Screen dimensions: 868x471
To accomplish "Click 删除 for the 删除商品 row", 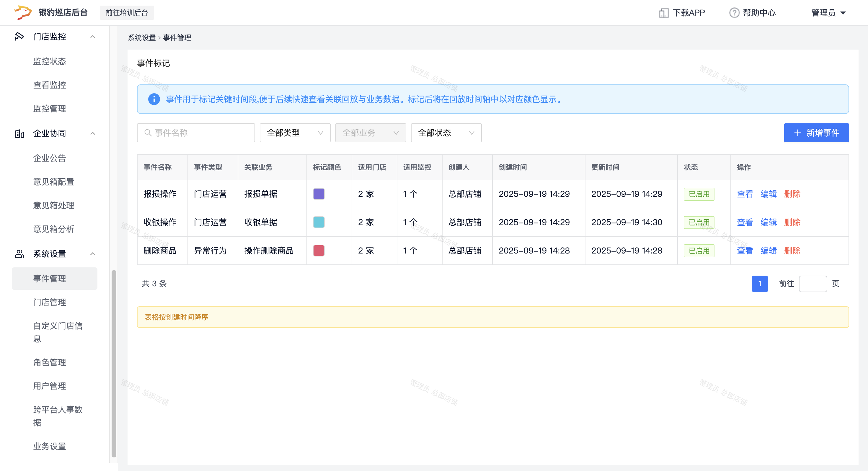I will tap(792, 251).
